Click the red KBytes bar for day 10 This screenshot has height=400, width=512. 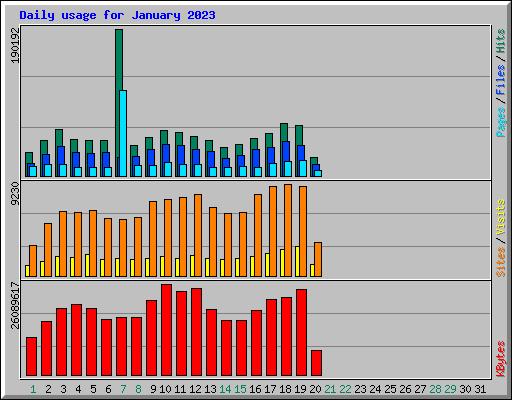166,330
